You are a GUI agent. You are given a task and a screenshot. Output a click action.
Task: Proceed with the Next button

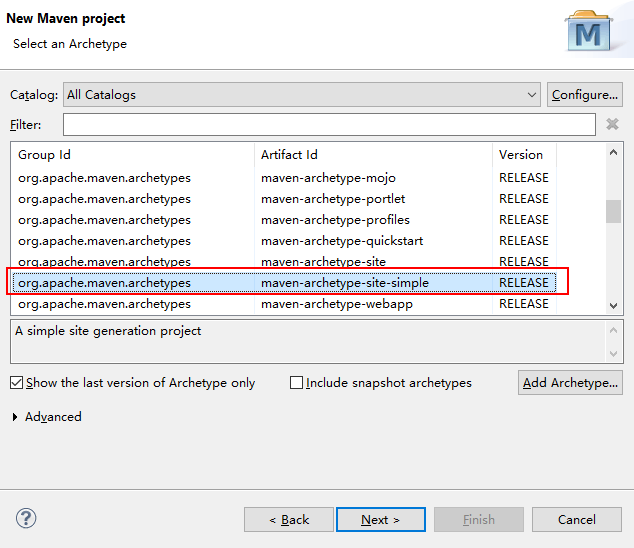(x=381, y=520)
